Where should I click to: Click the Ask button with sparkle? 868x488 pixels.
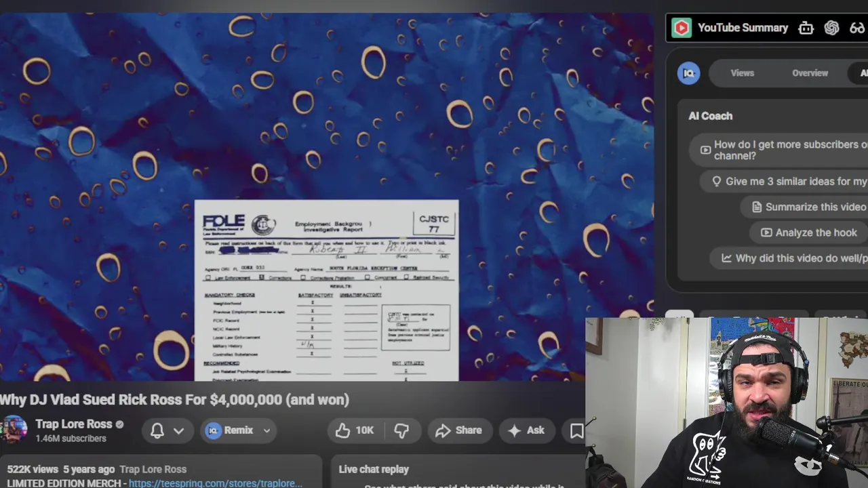(526, 430)
